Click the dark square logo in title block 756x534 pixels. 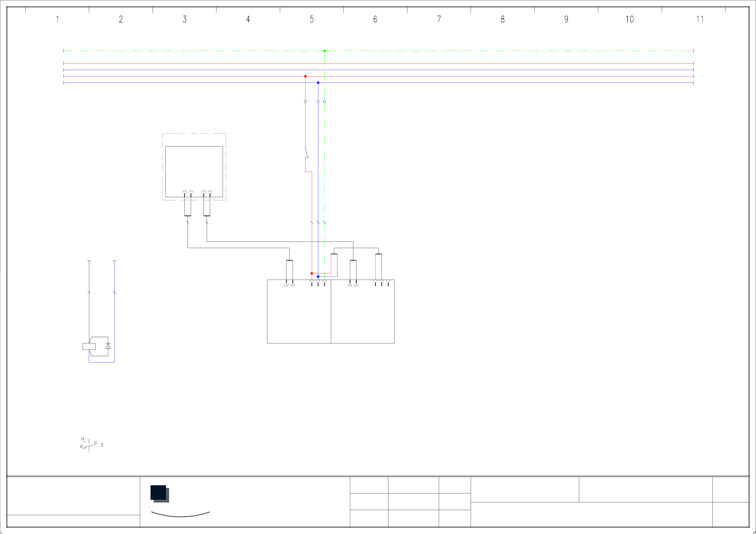pyautogui.click(x=159, y=493)
